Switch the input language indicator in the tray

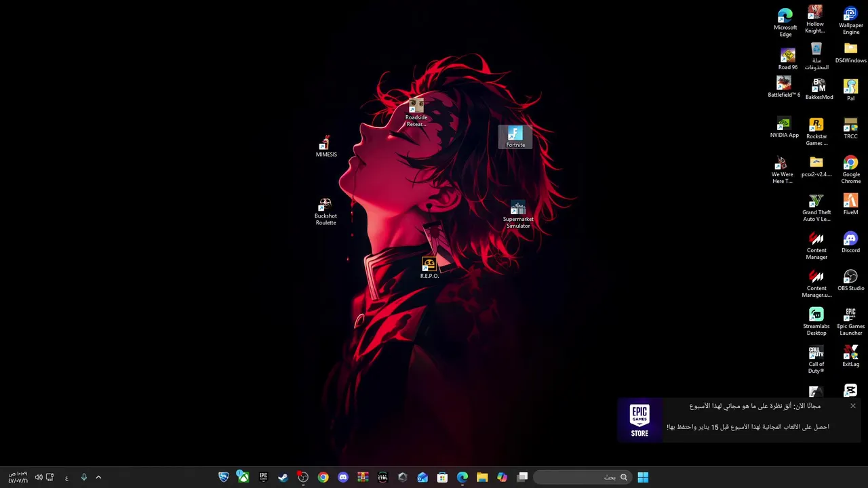[x=66, y=478]
